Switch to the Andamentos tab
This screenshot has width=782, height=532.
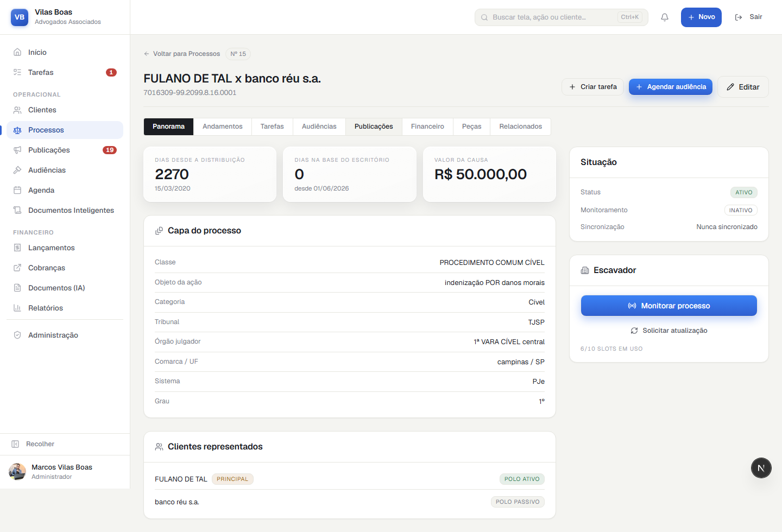coord(223,126)
